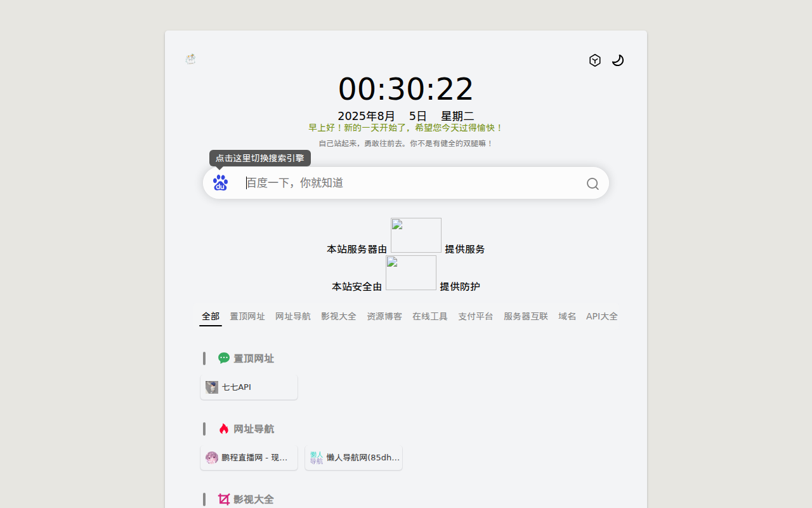
Task: Open the server provider image link
Action: 416,236
